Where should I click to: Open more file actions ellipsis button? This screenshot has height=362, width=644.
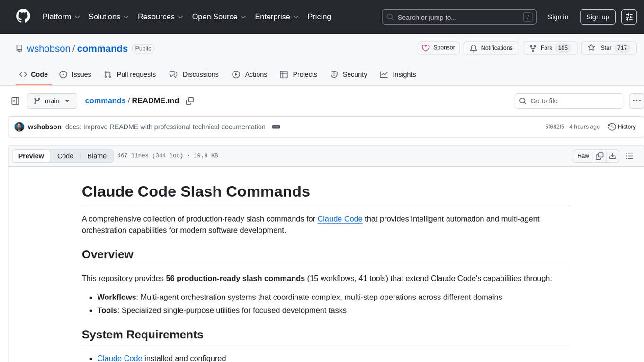point(636,101)
